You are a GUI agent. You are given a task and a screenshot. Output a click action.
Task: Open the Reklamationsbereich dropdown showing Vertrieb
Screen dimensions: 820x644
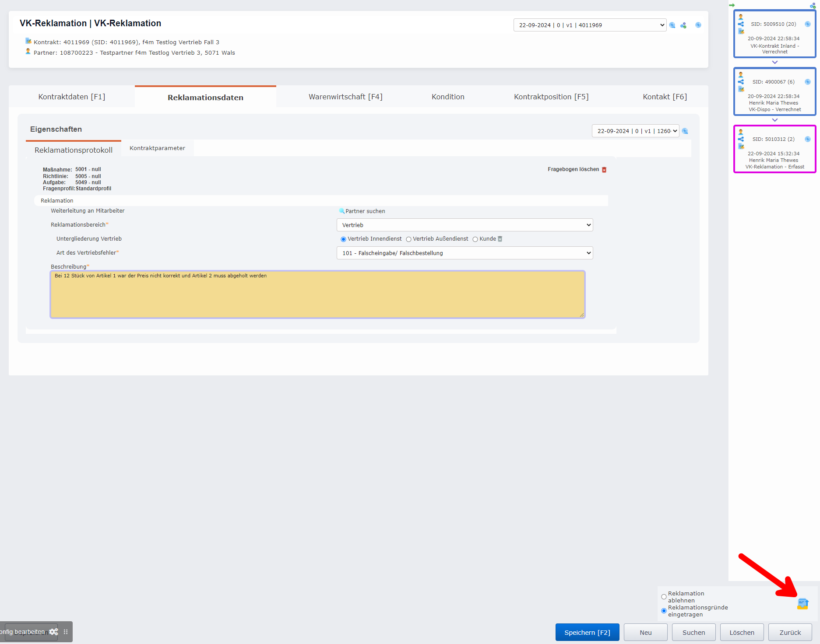point(465,225)
